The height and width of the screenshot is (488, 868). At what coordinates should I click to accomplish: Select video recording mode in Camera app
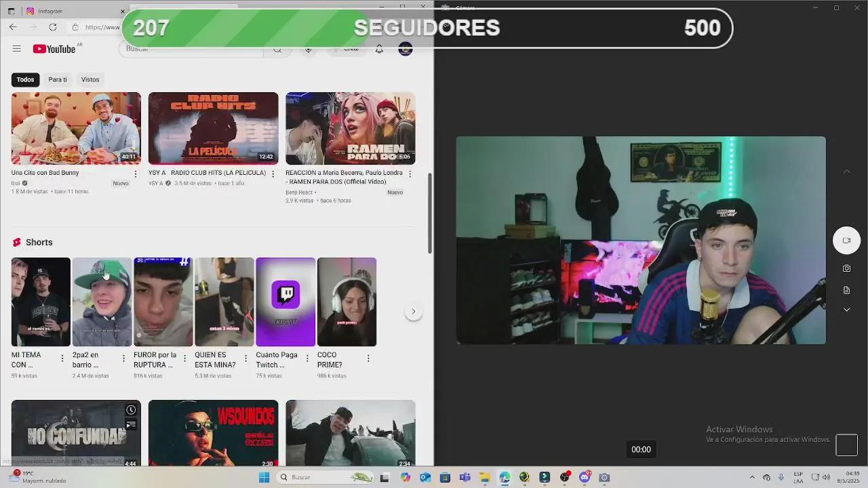846,240
